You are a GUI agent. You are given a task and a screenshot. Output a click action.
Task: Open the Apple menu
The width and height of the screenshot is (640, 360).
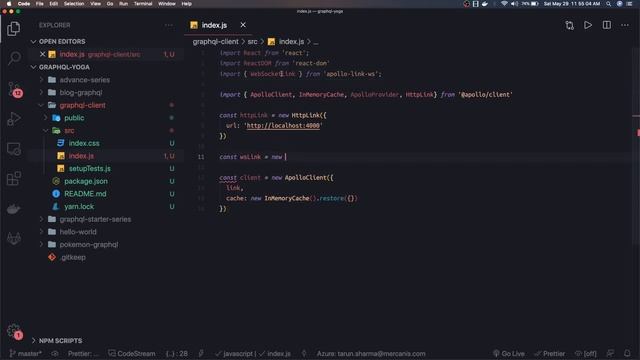click(x=9, y=4)
